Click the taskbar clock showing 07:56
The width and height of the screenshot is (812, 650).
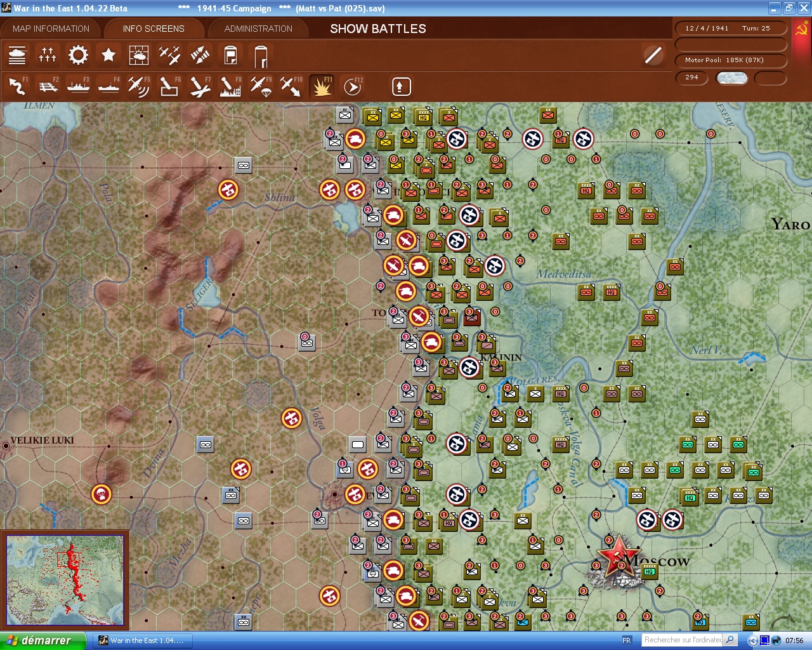tap(794, 640)
